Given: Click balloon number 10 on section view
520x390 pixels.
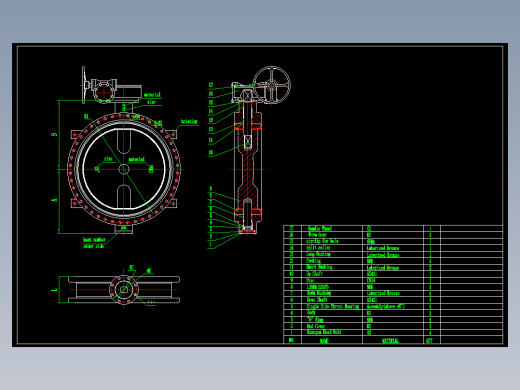Looking at the screenshot, I should coord(211,153).
